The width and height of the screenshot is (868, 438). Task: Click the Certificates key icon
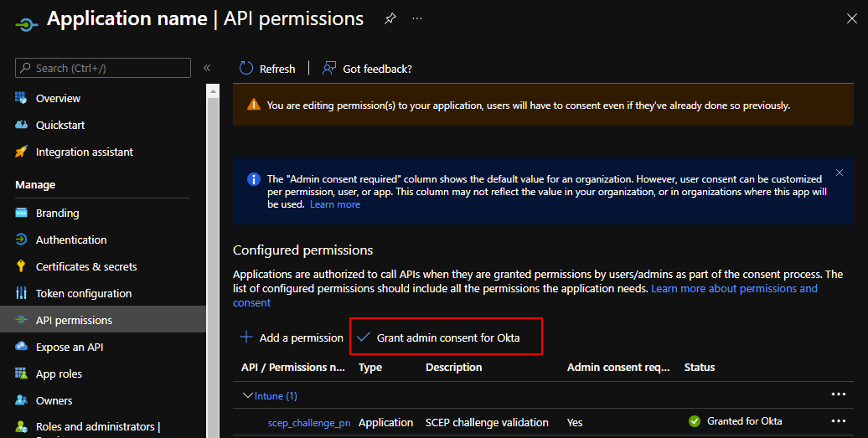[21, 266]
